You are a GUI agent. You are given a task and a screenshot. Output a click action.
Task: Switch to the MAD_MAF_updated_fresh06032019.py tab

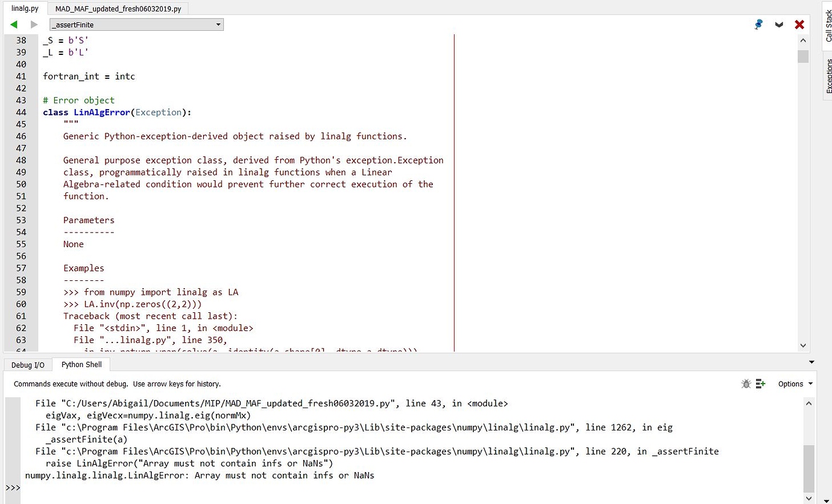click(117, 8)
